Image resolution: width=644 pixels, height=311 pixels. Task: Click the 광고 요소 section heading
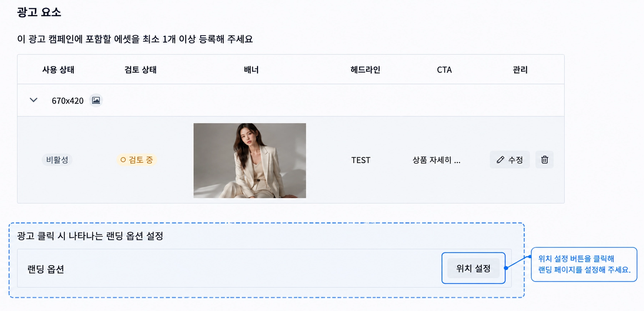click(39, 12)
